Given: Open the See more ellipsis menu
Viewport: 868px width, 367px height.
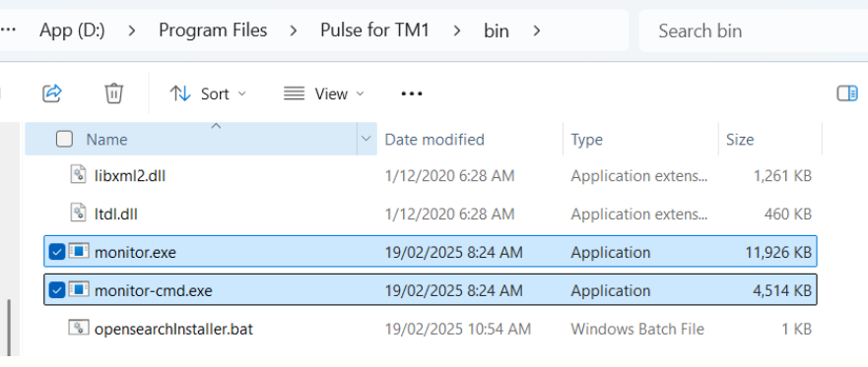Looking at the screenshot, I should point(412,93).
